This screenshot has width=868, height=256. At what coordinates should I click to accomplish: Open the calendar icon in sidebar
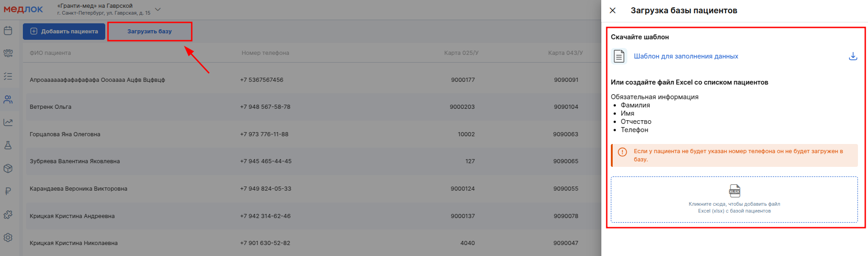click(x=8, y=31)
